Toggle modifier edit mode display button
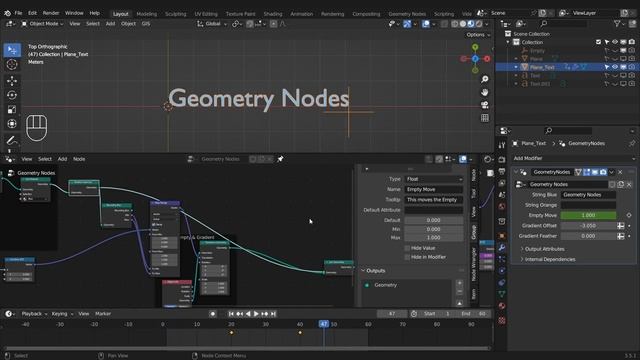This screenshot has width=640, height=360. [x=587, y=172]
